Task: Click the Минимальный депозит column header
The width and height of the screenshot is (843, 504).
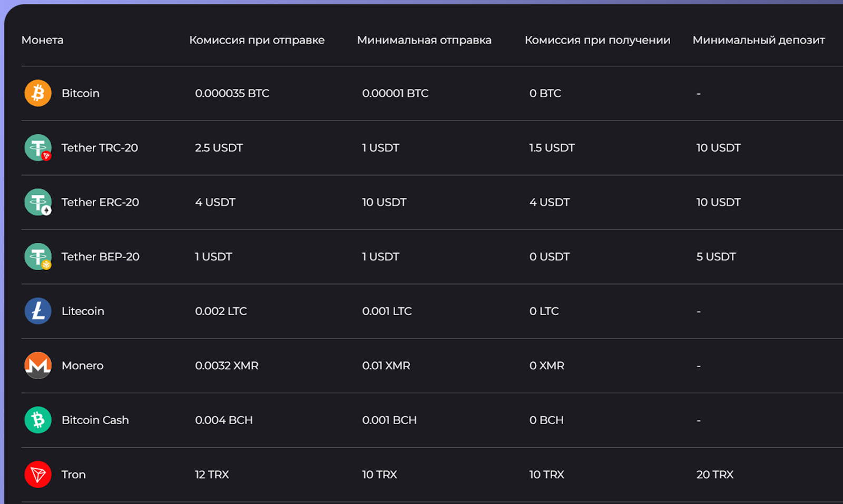Action: 759,40
